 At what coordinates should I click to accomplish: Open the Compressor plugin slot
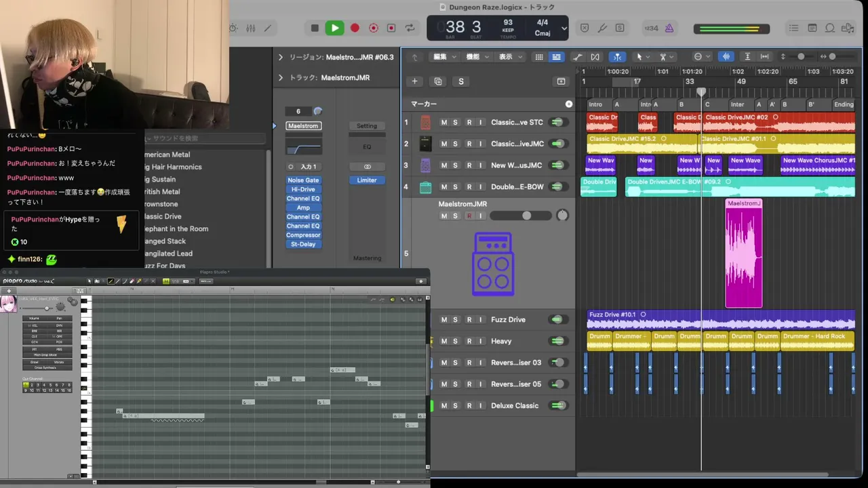[x=303, y=235]
